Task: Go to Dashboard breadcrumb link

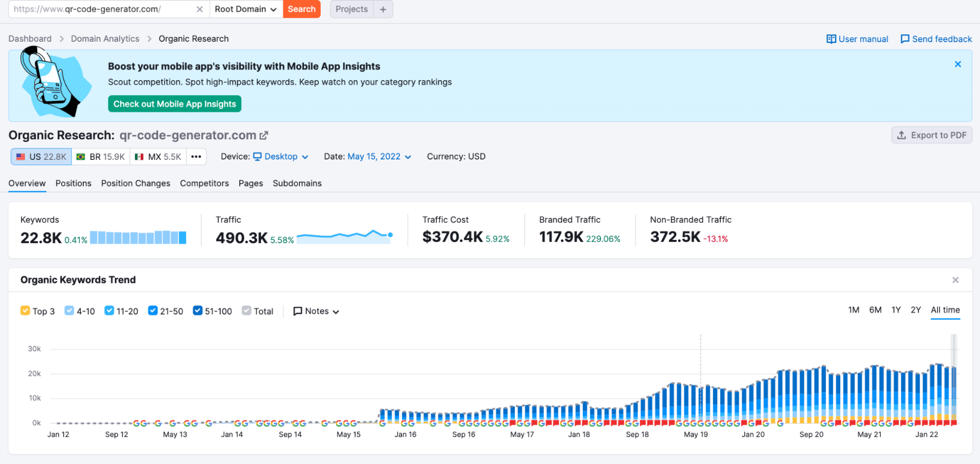Action: [30, 39]
